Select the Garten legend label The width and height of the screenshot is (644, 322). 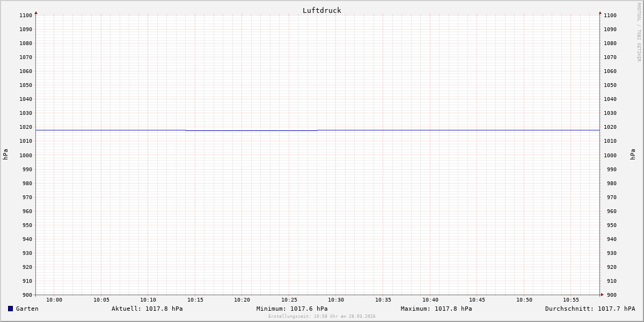(27, 309)
